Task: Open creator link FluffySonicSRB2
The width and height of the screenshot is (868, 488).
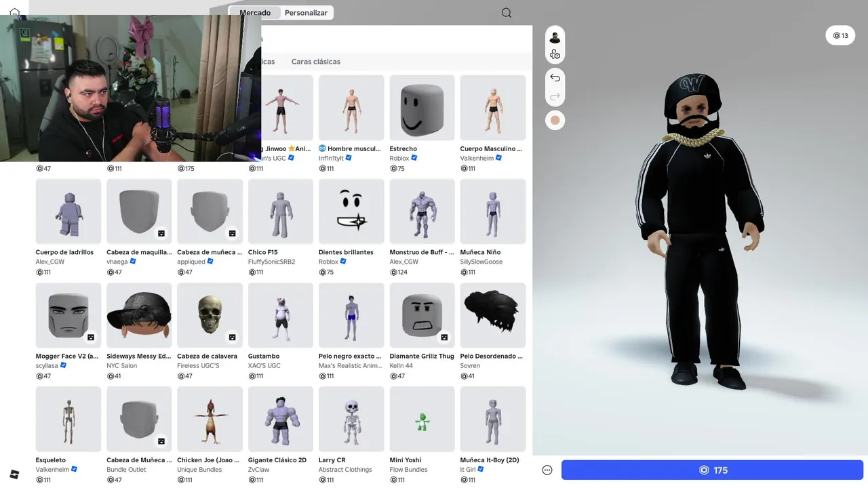Action: pyautogui.click(x=272, y=262)
